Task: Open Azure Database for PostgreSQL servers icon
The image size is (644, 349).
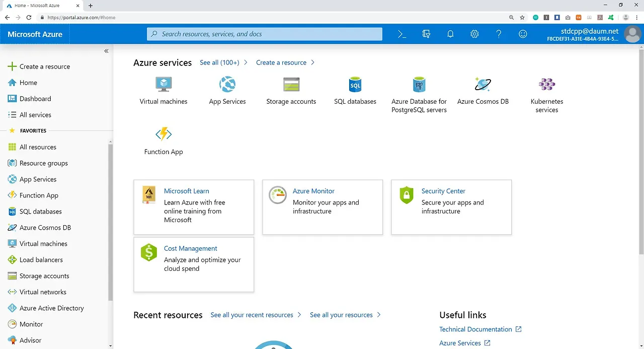Action: pos(419,84)
